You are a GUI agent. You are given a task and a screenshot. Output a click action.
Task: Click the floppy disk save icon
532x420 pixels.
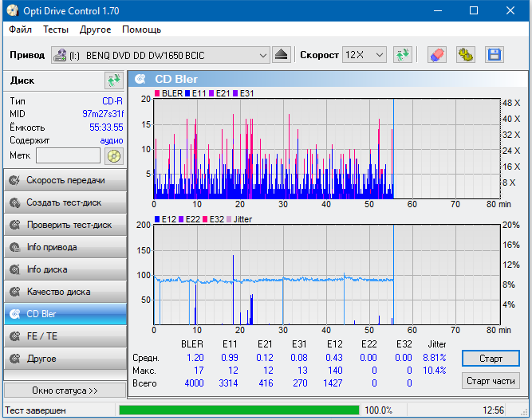(494, 55)
